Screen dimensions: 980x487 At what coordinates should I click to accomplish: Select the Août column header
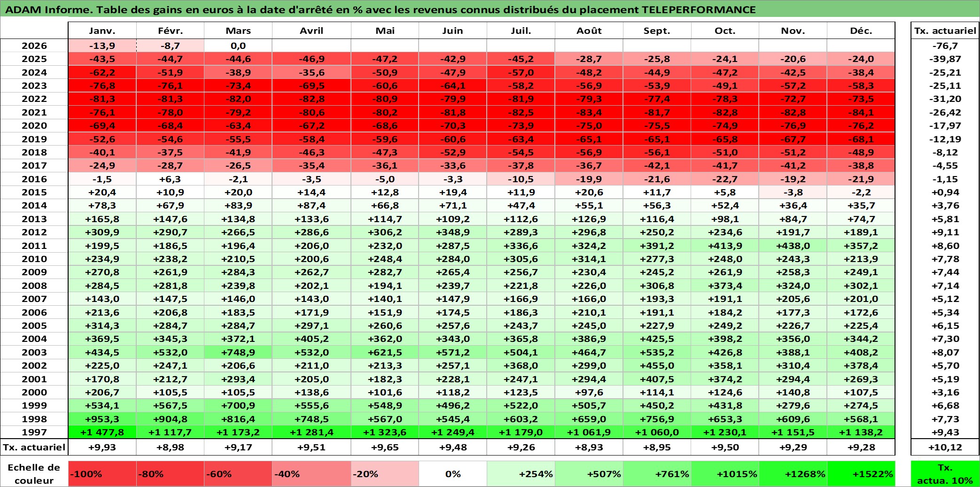coord(589,31)
